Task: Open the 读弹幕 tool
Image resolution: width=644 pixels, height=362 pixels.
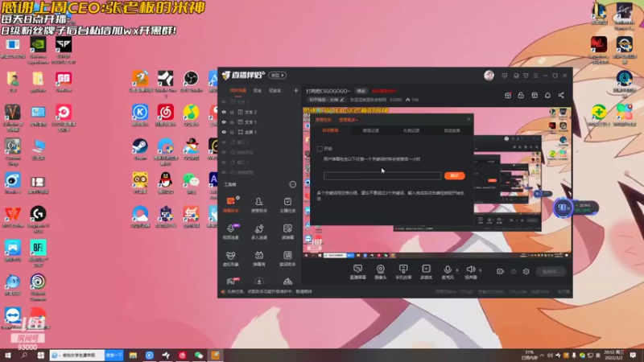Action: click(287, 232)
